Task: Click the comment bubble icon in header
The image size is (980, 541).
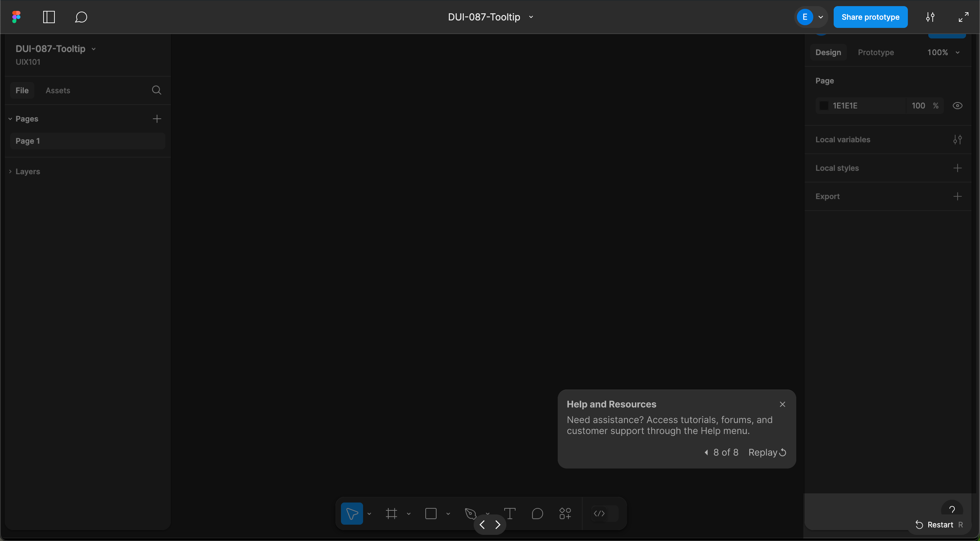Action: tap(81, 17)
